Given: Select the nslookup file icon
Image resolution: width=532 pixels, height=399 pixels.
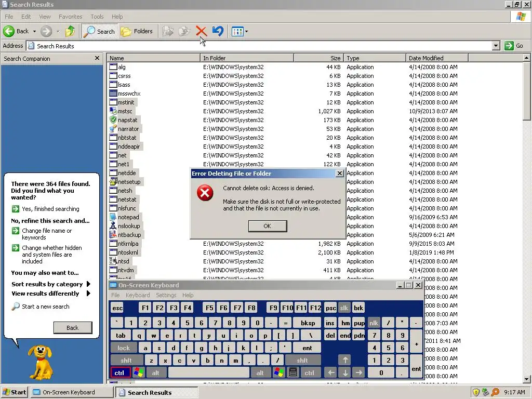Looking at the screenshot, I should click(113, 225).
